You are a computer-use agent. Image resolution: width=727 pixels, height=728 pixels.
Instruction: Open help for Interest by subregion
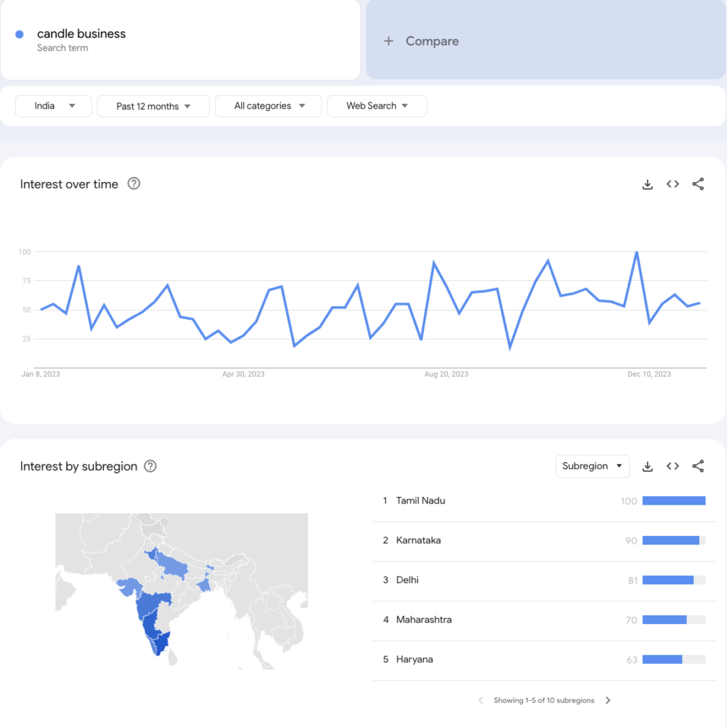tap(150, 466)
